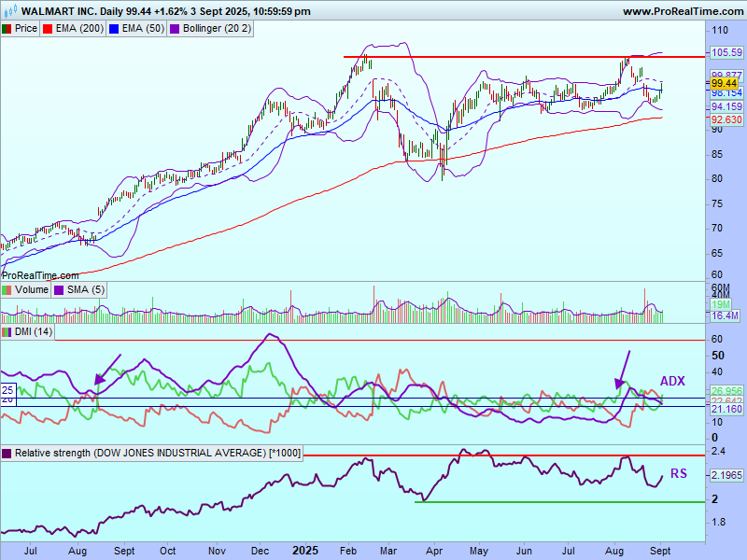This screenshot has height=560, width=747.
Task: Click the 19M volume value tag
Action: tap(721, 305)
